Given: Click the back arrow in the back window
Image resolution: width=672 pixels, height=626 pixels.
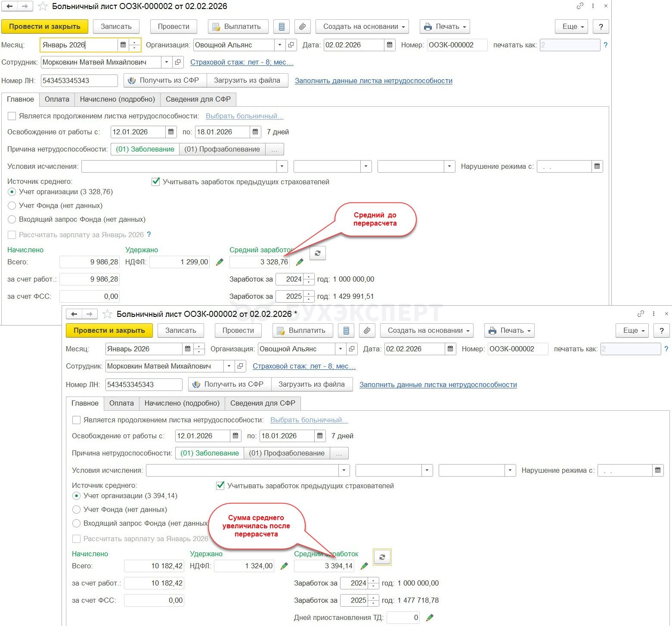Looking at the screenshot, I should [x=9, y=6].
